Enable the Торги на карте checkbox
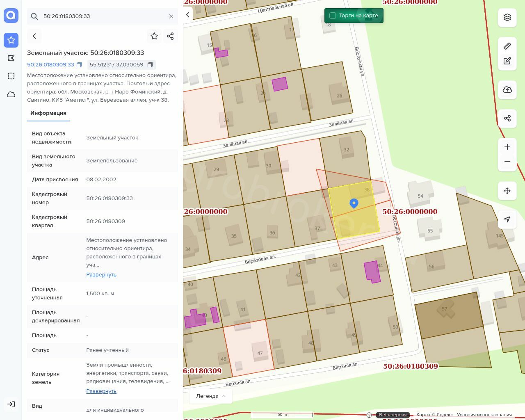The image size is (525, 420). tap(333, 16)
